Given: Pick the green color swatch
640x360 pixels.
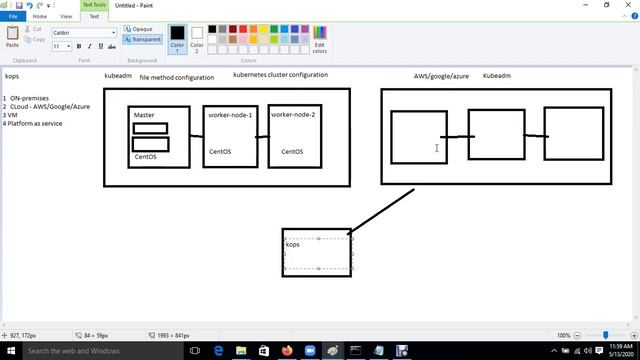Looking at the screenshot, I should 274,29.
